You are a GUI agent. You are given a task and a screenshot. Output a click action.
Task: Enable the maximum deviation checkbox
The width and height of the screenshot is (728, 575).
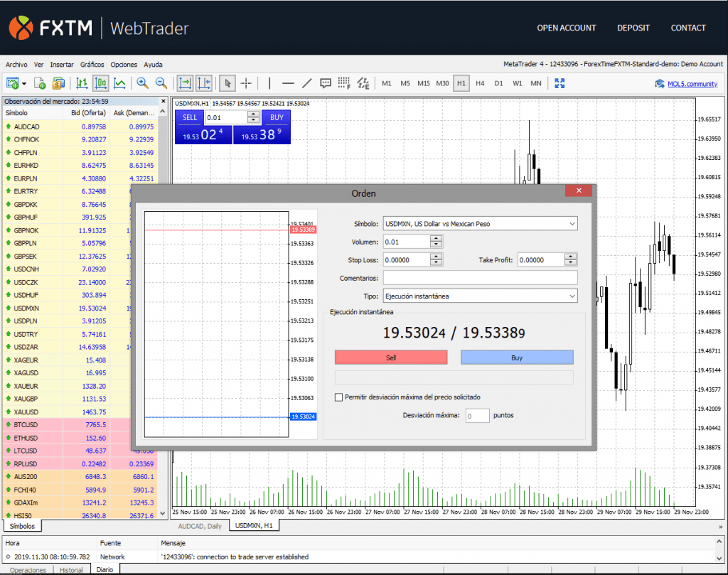[x=338, y=397]
